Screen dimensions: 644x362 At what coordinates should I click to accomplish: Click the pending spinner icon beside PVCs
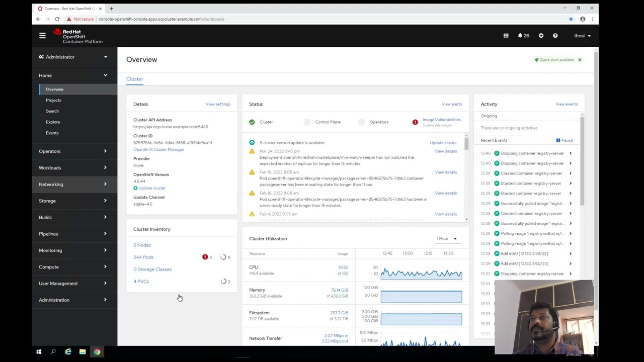click(223, 282)
